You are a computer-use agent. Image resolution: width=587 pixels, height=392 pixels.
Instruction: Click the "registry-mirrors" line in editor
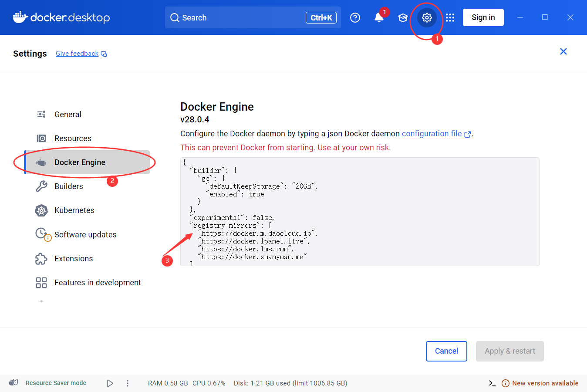pos(231,226)
